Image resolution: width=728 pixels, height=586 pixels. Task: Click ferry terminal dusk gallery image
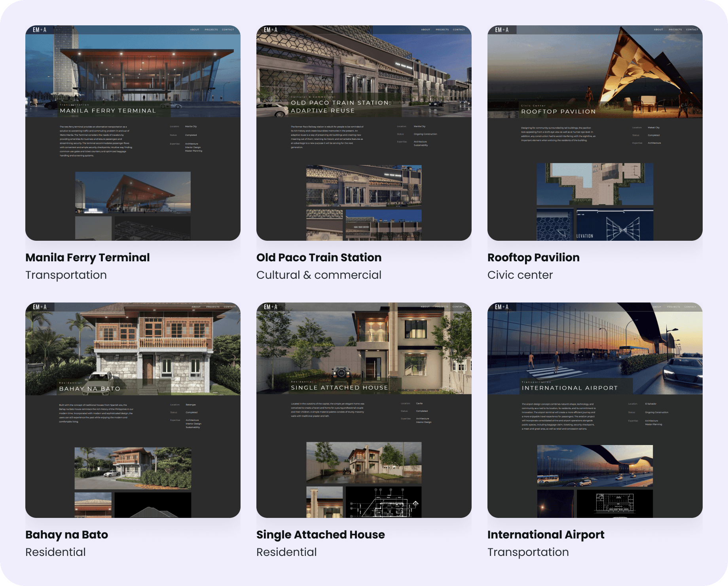click(x=133, y=192)
